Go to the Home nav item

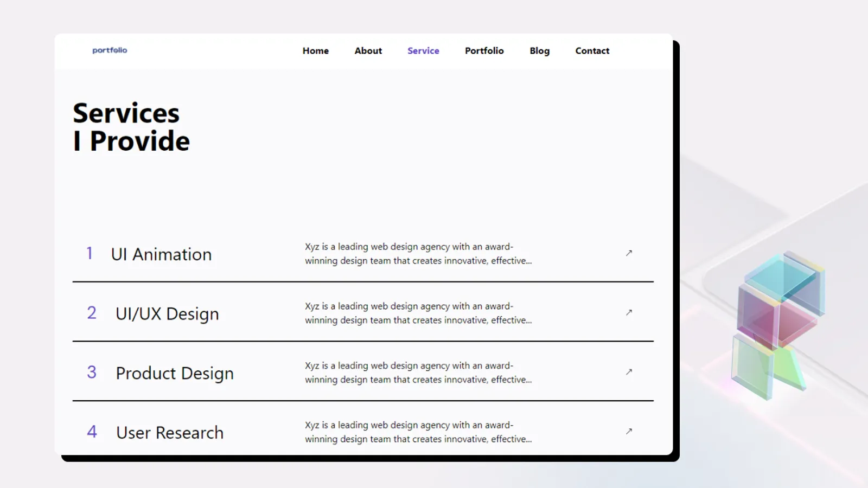[316, 51]
